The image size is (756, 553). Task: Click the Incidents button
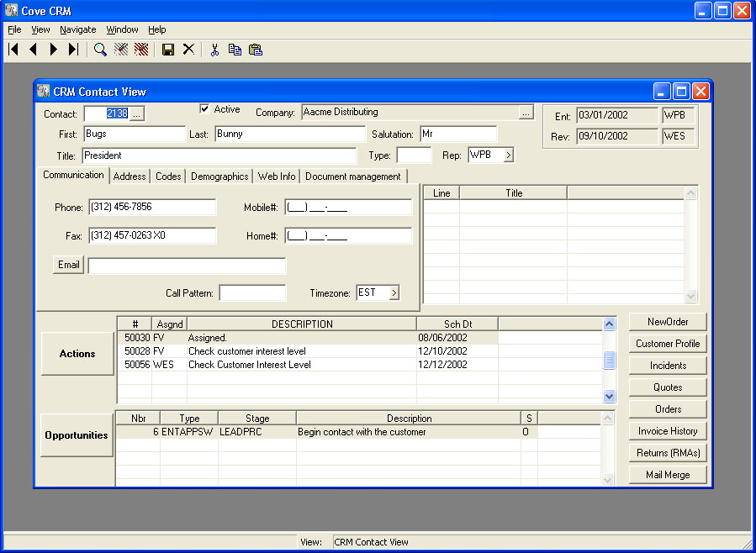pyautogui.click(x=668, y=366)
